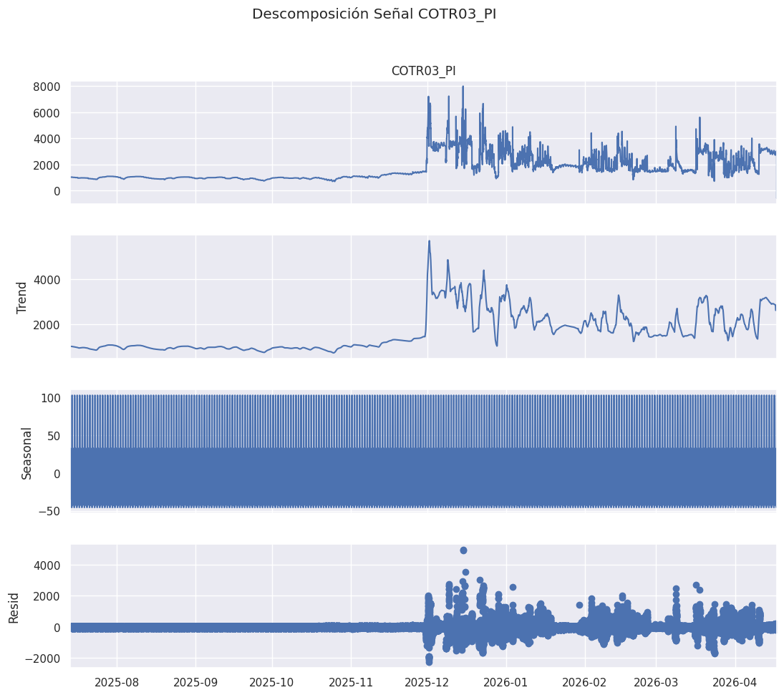
Task: Click the 2026-03 x-axis tick label
Action: point(656,682)
